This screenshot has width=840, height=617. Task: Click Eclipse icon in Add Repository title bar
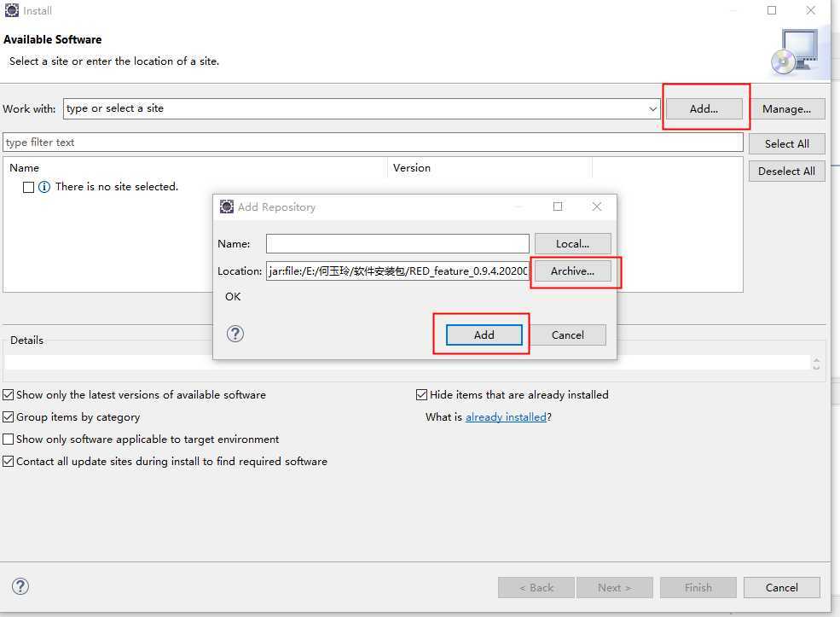click(x=227, y=207)
